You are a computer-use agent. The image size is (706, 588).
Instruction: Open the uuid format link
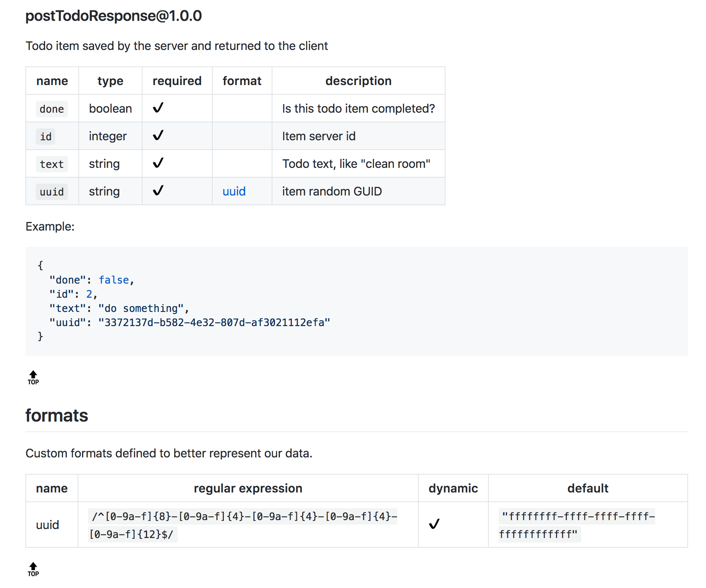pos(234,191)
